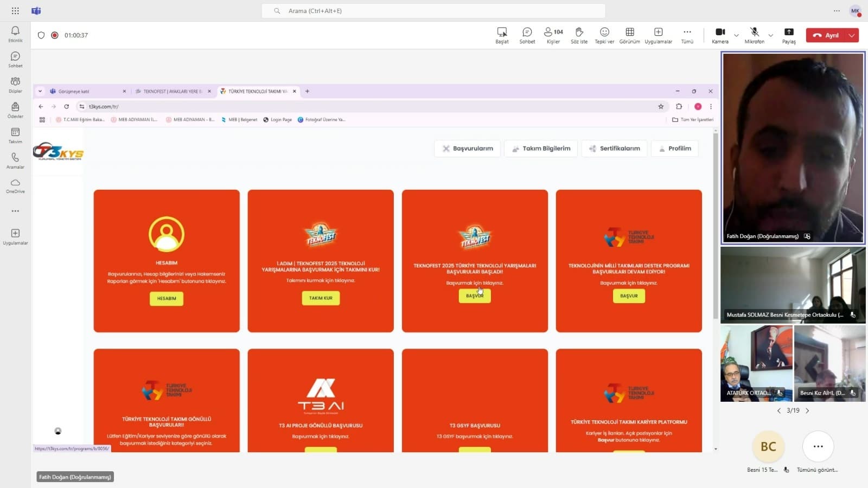
Task: Switch to Görüşmeye katıl browser tab
Action: pyautogui.click(x=87, y=92)
